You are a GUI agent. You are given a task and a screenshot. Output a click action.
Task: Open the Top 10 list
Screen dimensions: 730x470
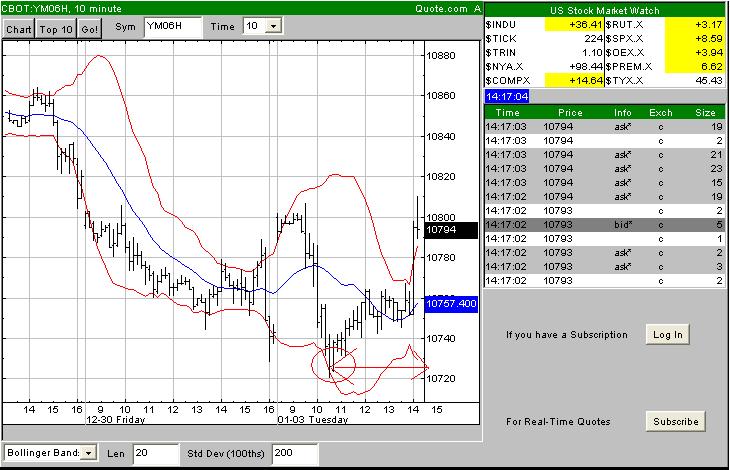(x=56, y=29)
